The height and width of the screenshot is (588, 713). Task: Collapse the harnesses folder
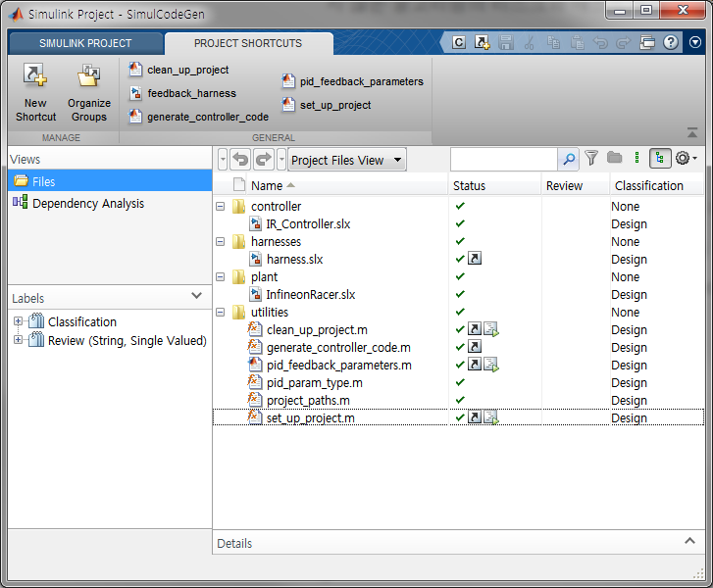pos(220,242)
